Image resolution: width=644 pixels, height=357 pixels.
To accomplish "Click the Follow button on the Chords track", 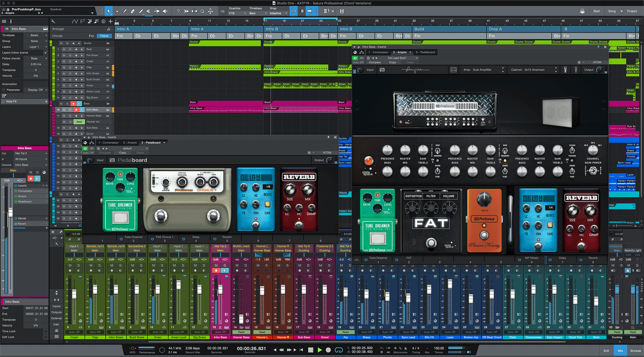I will tap(104, 36).
